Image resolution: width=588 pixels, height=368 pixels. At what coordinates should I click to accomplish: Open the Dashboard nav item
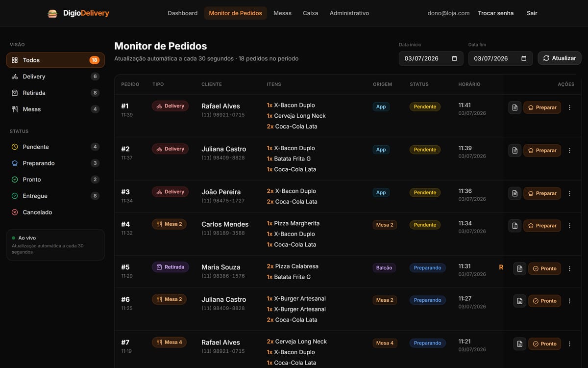(183, 13)
